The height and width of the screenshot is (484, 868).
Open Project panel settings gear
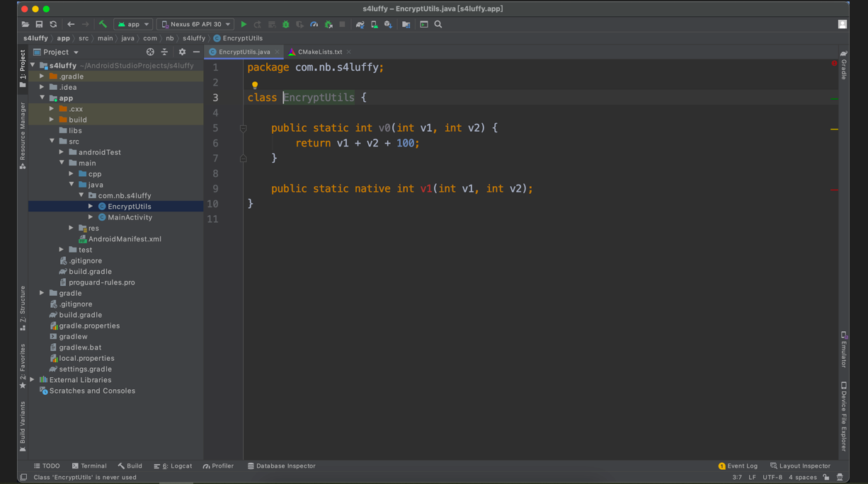(182, 52)
